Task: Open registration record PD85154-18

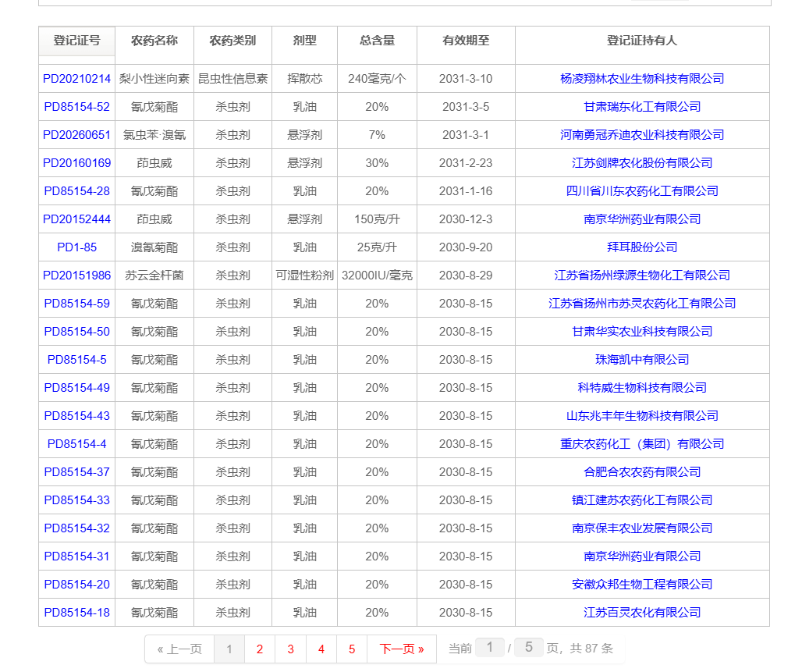Action: (x=76, y=613)
